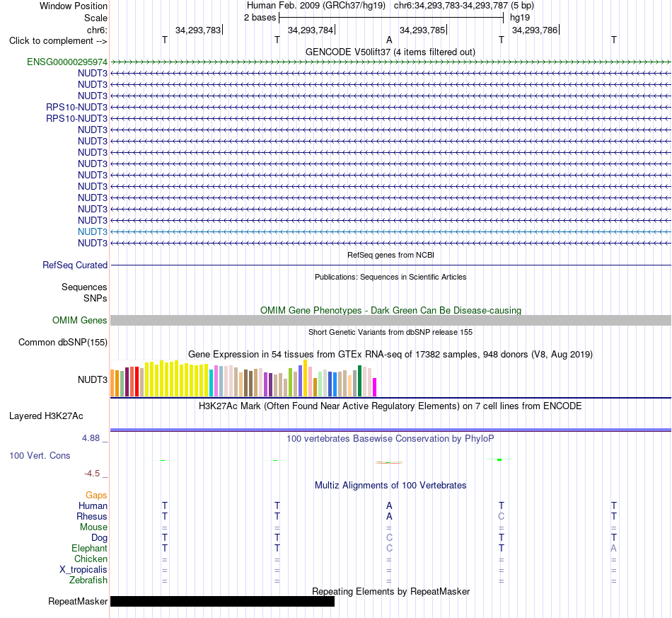Screen dimensions: 672x618
Task: Click '100 vertebrates Basewise Conservation by PhyloP' title
Action: (390, 438)
